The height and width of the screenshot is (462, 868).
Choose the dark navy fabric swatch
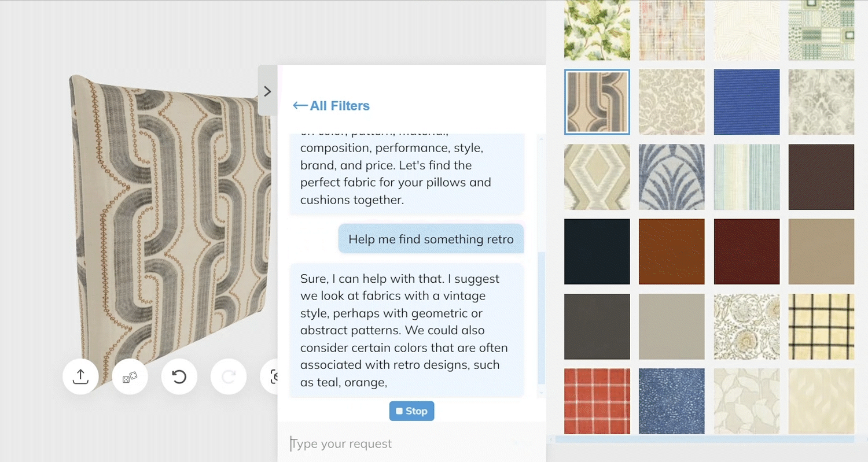(x=597, y=252)
